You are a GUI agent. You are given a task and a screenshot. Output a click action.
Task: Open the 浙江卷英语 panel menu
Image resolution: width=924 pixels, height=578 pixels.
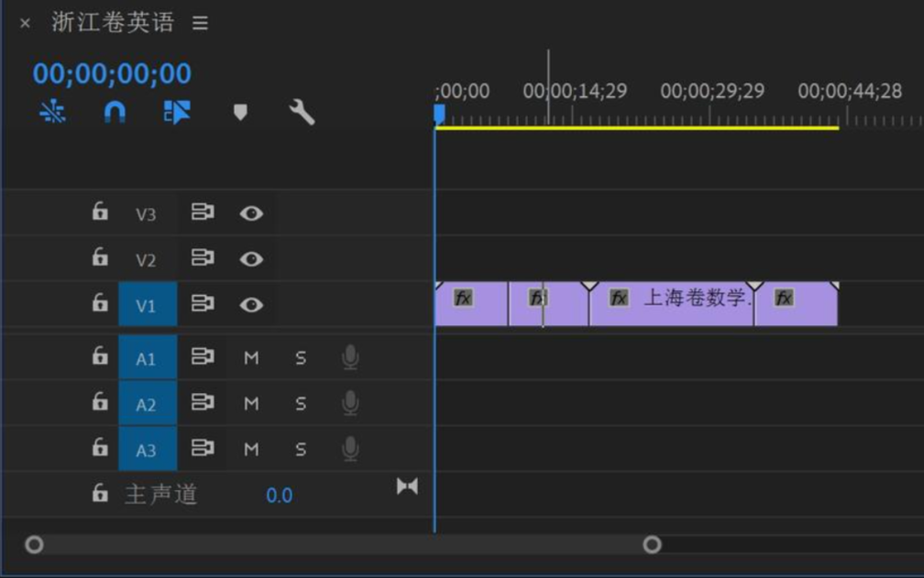click(200, 24)
